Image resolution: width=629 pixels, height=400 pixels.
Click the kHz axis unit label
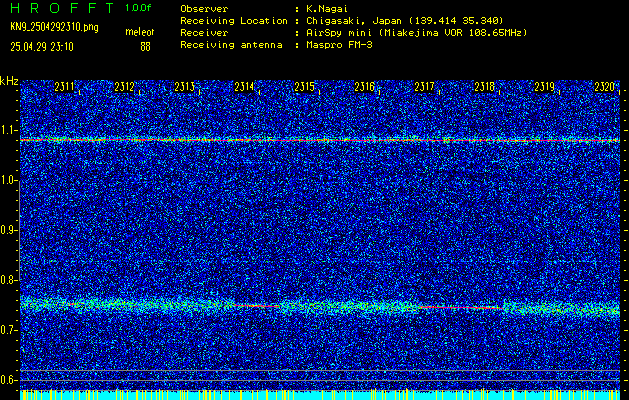[x=9, y=81]
